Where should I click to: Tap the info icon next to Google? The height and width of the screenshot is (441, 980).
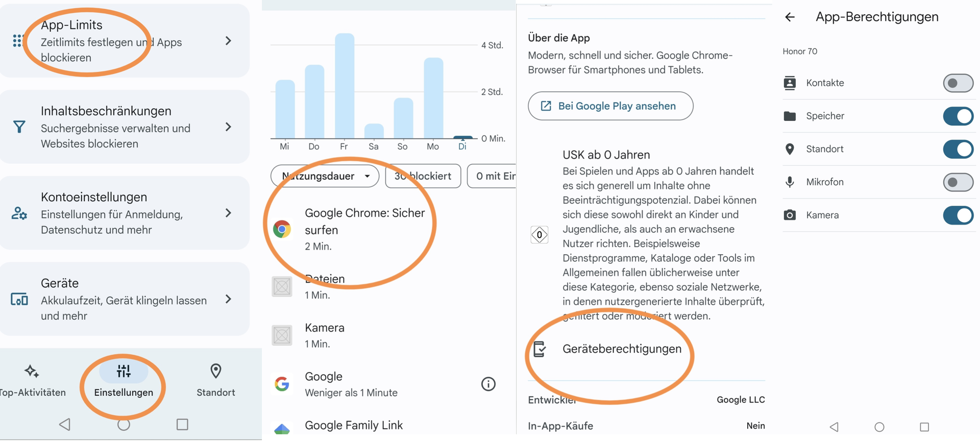pos(488,384)
